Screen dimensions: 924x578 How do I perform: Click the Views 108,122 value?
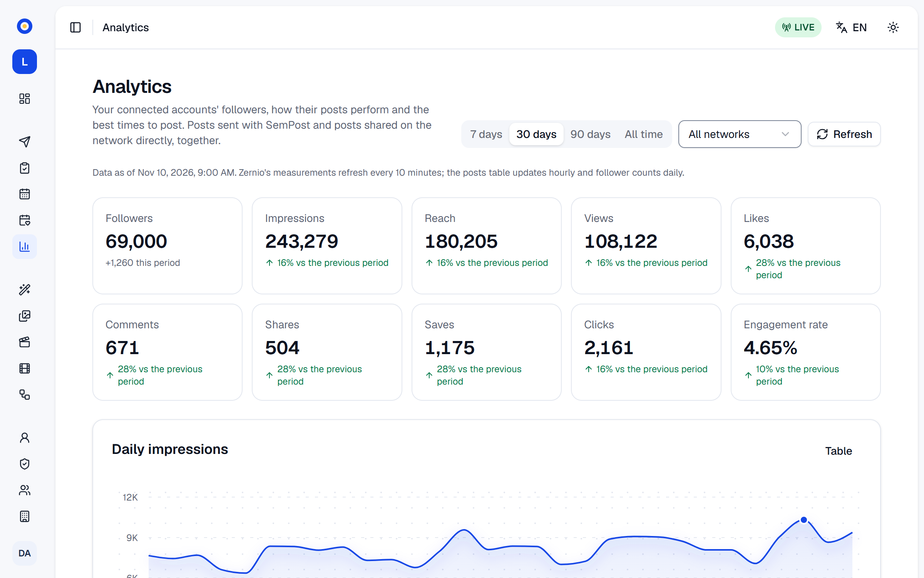click(x=621, y=241)
